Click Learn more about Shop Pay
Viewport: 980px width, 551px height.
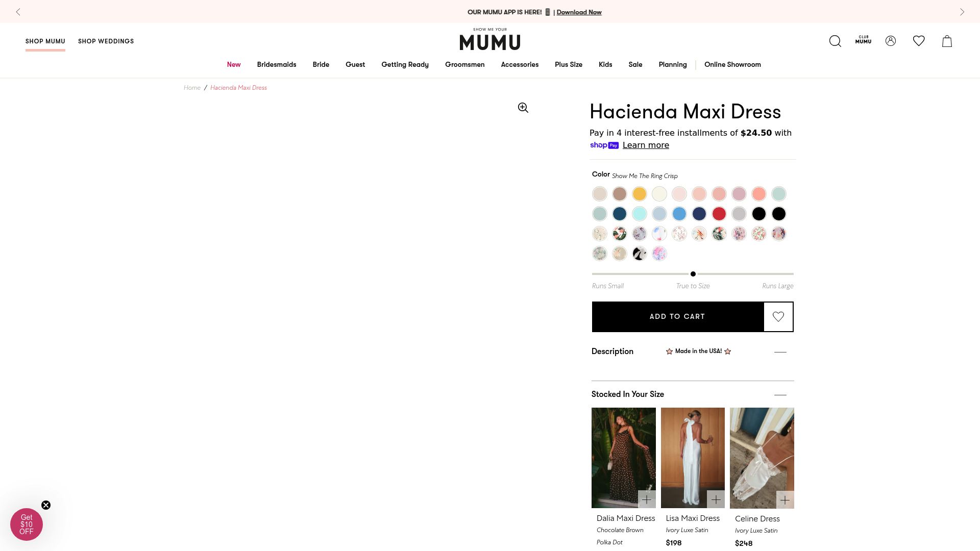646,145
